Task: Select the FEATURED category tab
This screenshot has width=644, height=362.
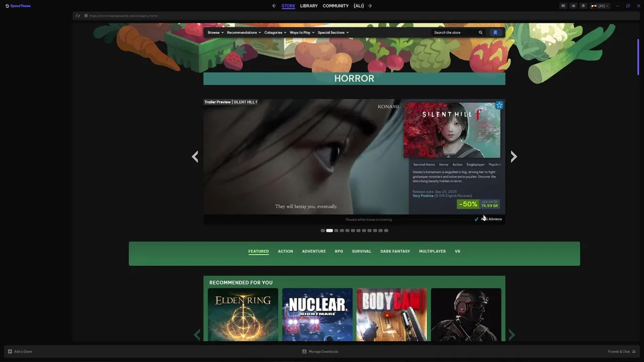Action: click(x=259, y=251)
